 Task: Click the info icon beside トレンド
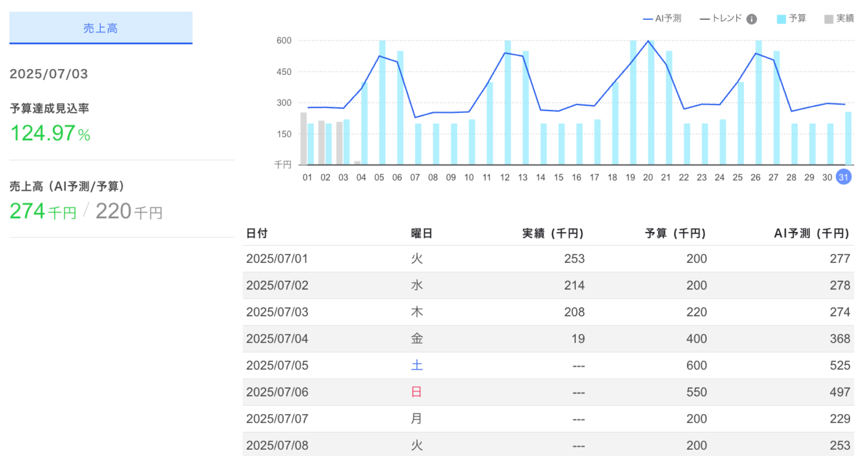point(751,19)
